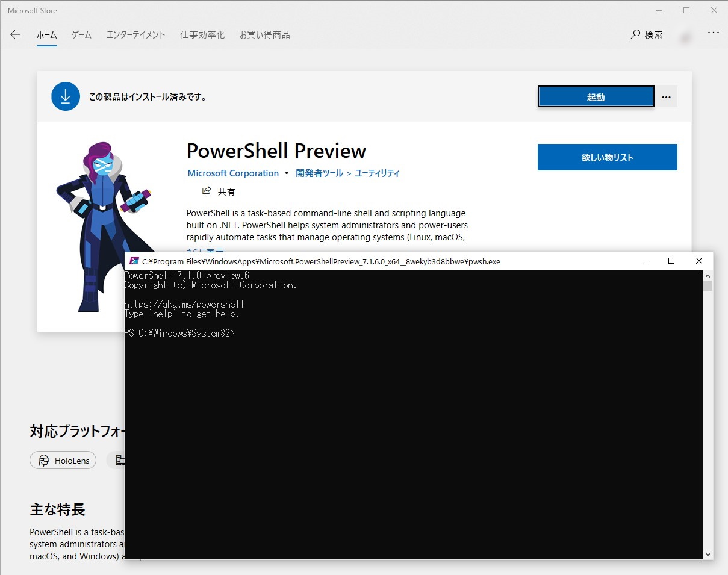Click the PowerShell icon in the console title bar

[x=133, y=261]
